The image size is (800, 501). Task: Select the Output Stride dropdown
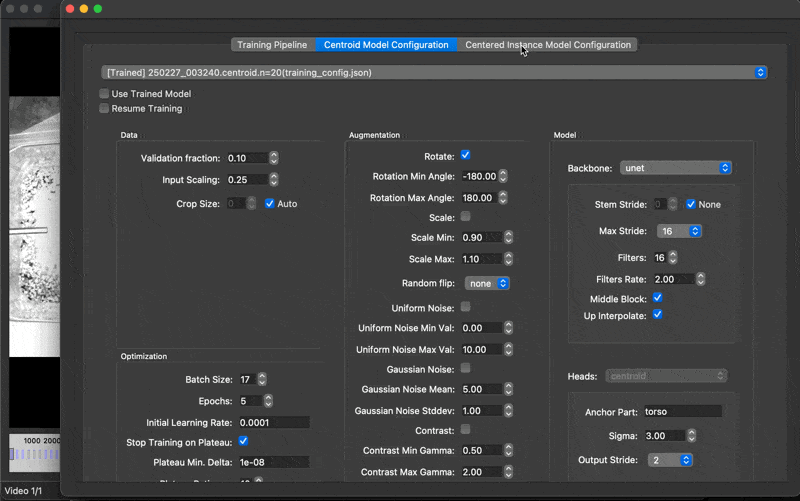670,460
